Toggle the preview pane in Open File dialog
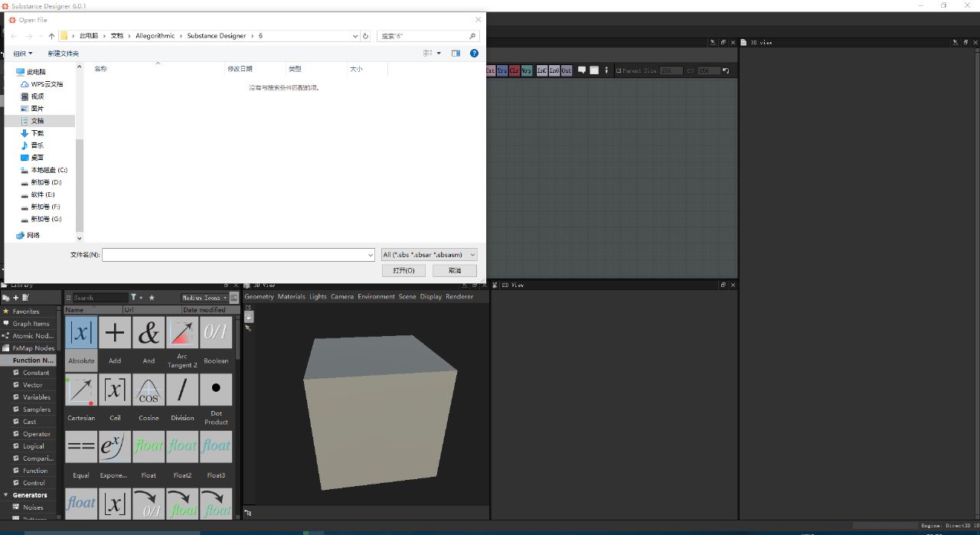The width and height of the screenshot is (980, 535). (x=456, y=54)
